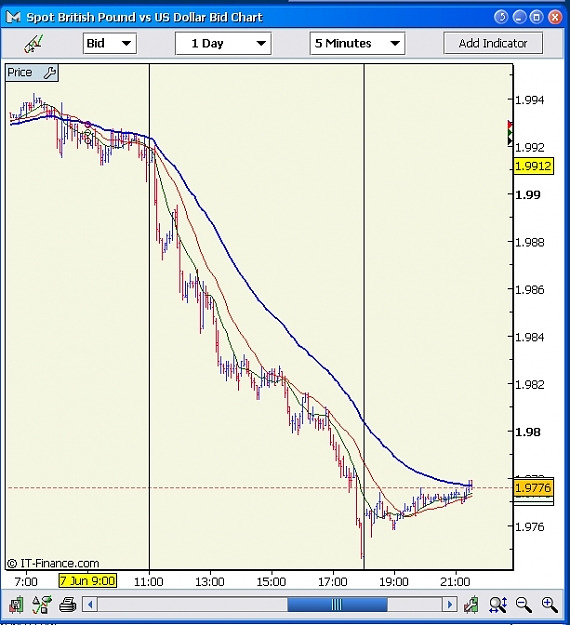Open the 1 Day range dropdown
Screen dimensions: 570x625
(223, 43)
